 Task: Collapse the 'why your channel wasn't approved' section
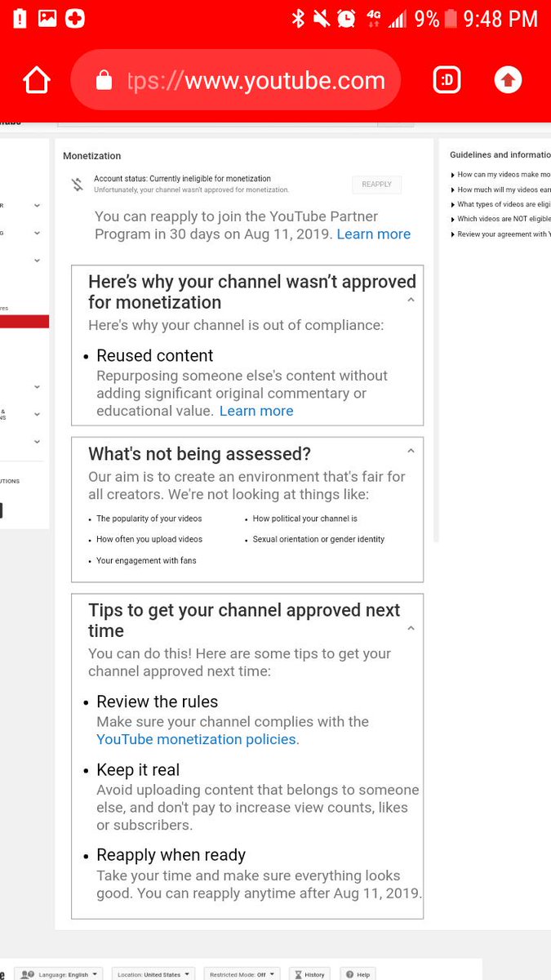click(411, 301)
